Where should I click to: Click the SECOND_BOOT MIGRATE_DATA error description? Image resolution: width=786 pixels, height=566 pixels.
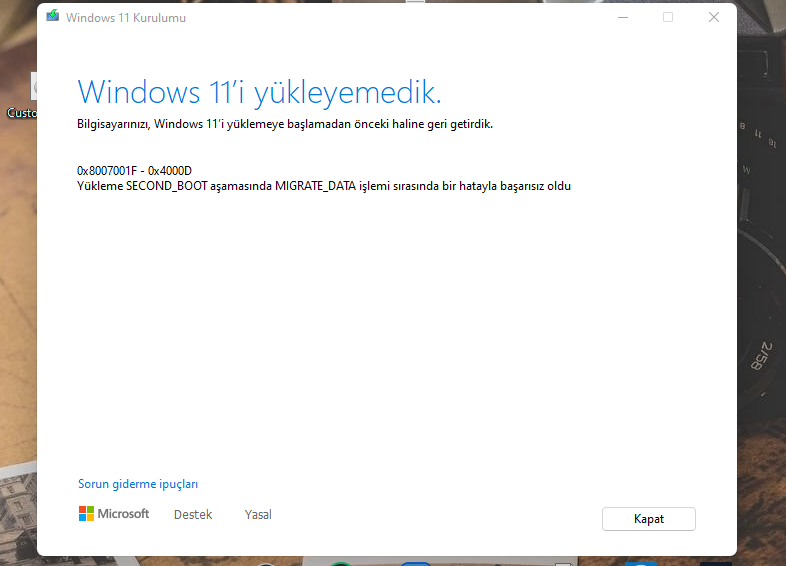[x=324, y=186]
